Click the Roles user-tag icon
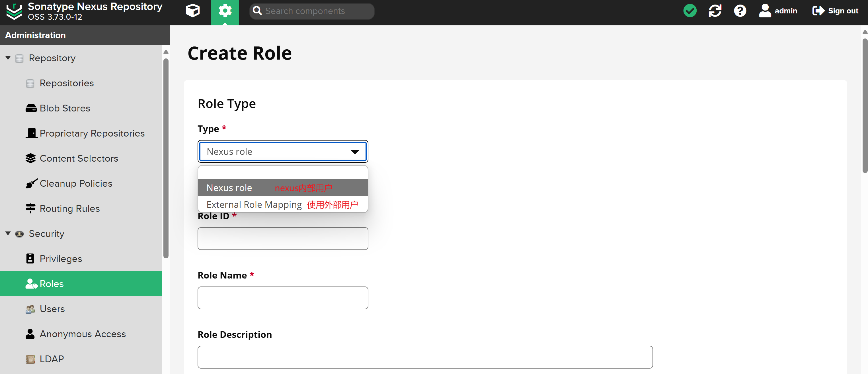868x374 pixels. tap(31, 284)
